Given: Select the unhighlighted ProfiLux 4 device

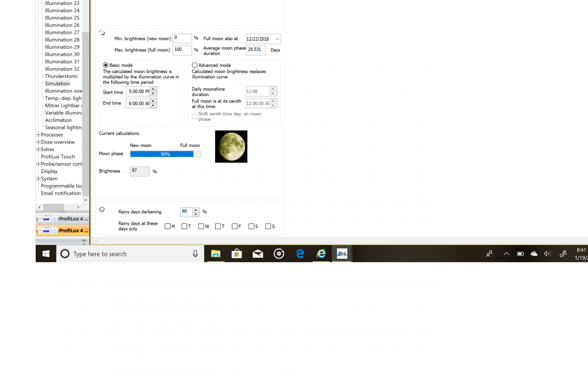Looking at the screenshot, I should pos(63,219).
